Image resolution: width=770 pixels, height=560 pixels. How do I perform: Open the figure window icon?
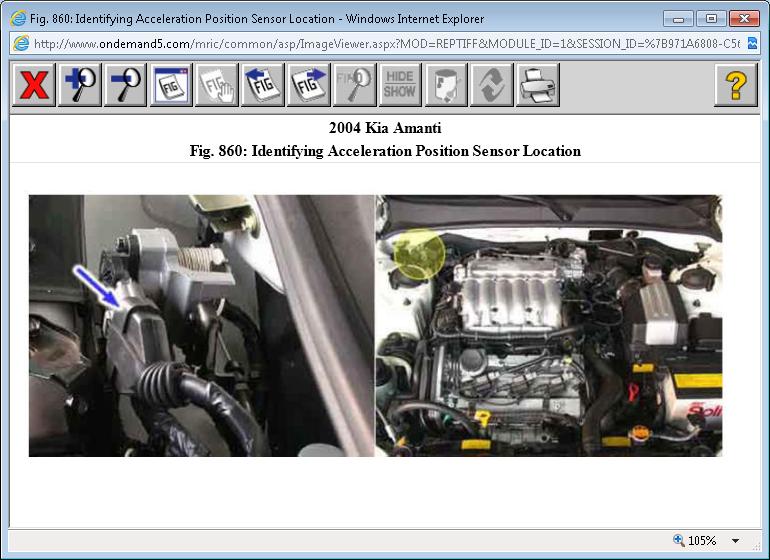pyautogui.click(x=171, y=85)
